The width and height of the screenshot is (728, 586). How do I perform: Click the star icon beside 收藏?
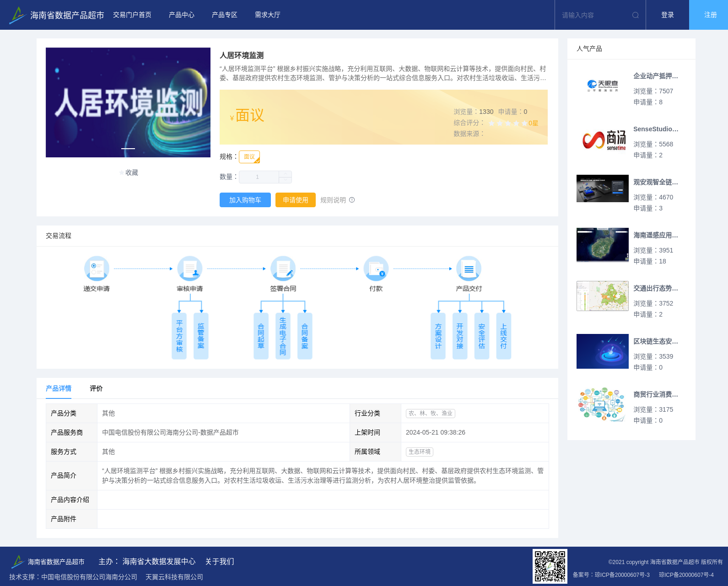point(121,172)
